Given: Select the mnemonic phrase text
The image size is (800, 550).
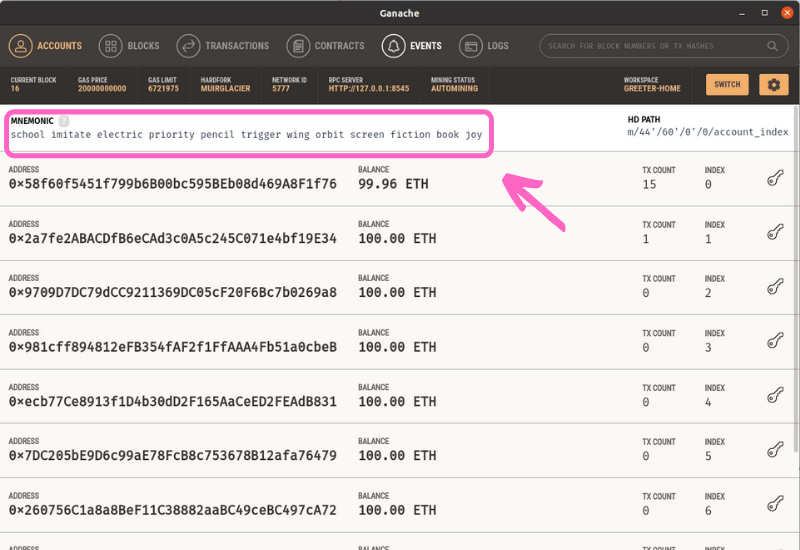Looking at the screenshot, I should (x=246, y=135).
